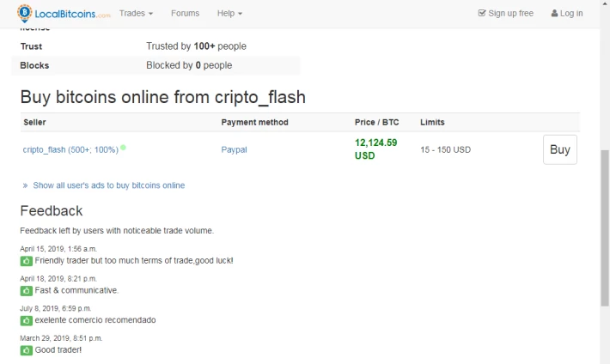Click thumbs-up icon beside Good trader!
The width and height of the screenshot is (610, 364).
(x=26, y=350)
